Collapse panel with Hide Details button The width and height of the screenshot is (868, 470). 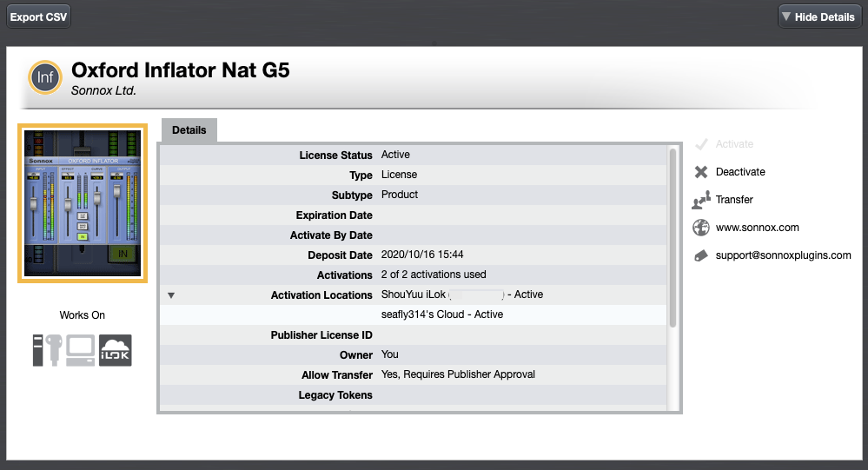(x=819, y=17)
